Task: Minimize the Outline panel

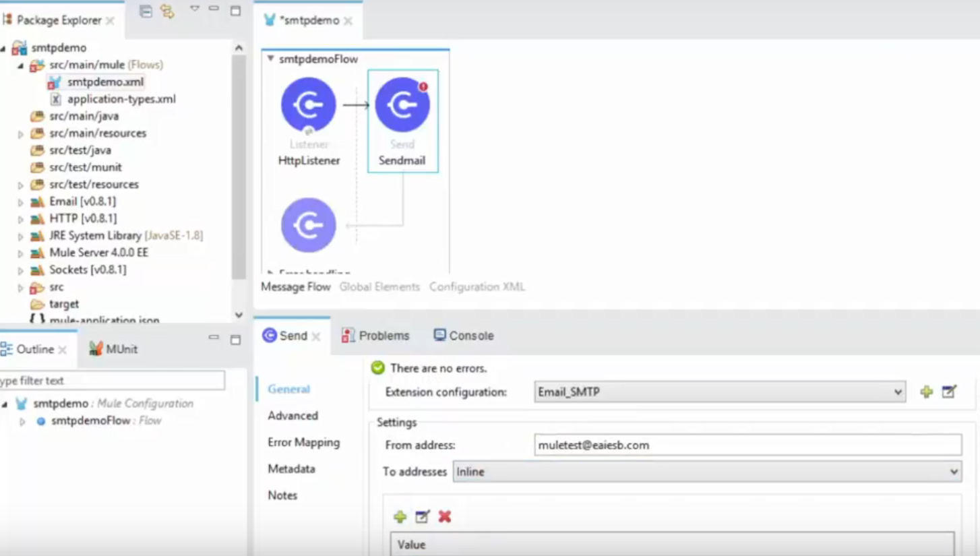Action: [x=214, y=337]
